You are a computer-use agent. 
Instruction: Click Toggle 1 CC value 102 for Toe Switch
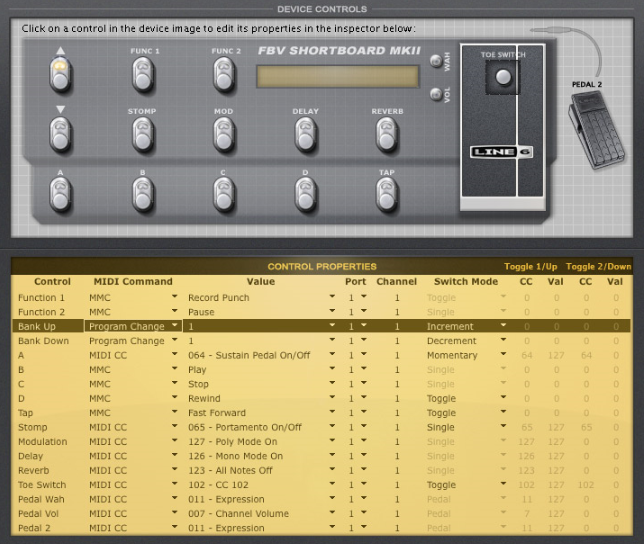coord(526,485)
